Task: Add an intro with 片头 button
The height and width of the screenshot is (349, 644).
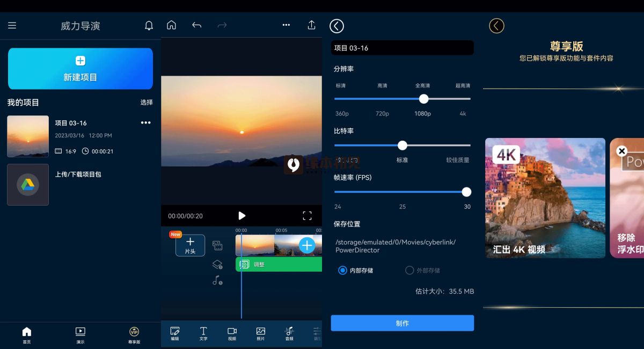Action: 190,245
